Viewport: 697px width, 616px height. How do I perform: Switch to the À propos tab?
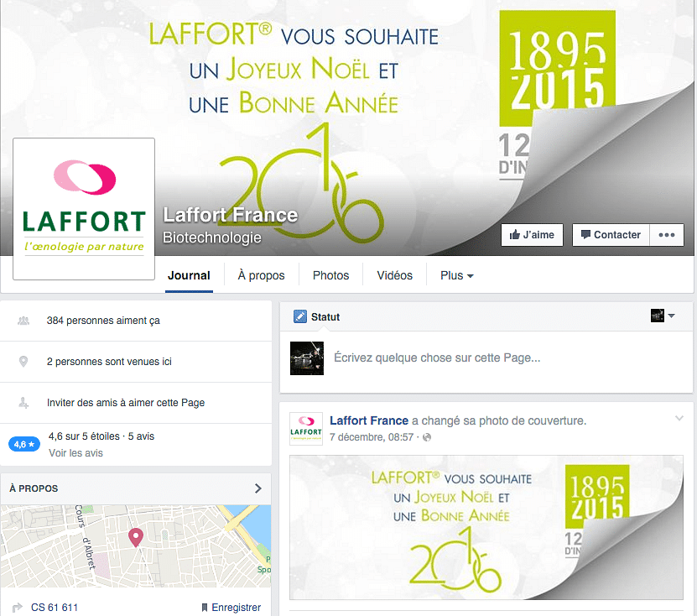(261, 275)
